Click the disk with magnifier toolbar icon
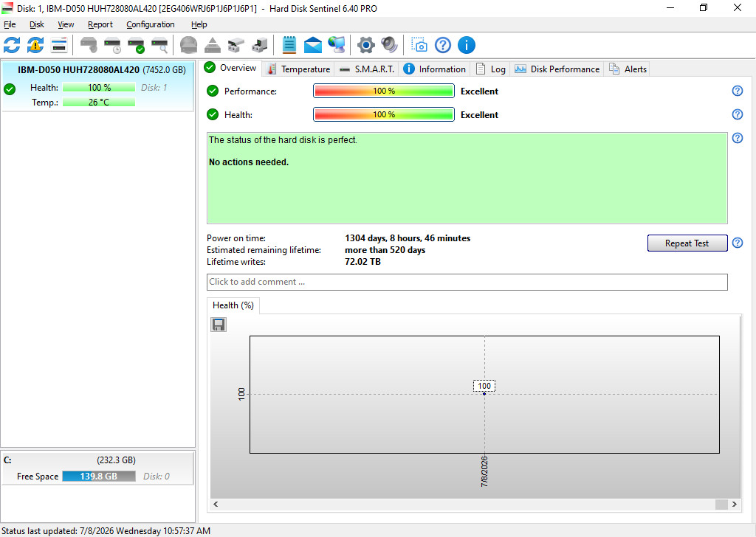 pyautogui.click(x=159, y=45)
